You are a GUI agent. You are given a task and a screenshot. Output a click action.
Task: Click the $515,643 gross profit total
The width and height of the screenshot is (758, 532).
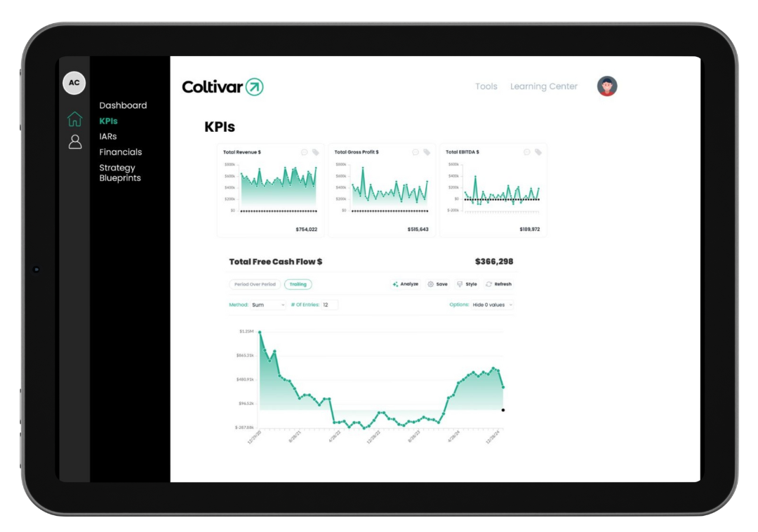[418, 229]
